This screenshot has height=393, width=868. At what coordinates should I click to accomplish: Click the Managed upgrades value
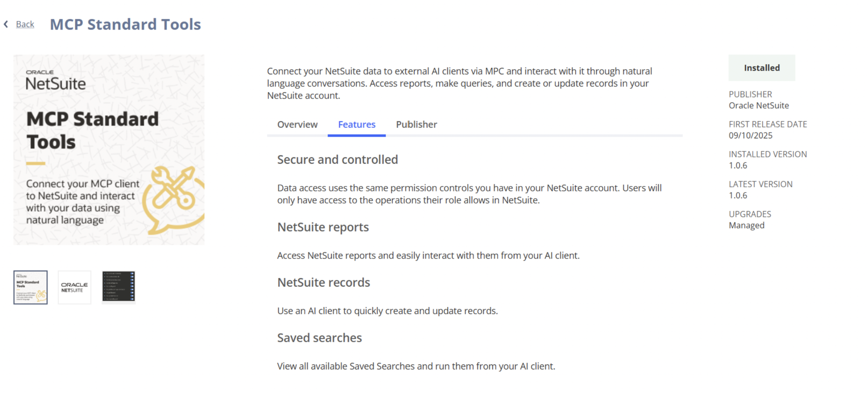click(x=746, y=225)
